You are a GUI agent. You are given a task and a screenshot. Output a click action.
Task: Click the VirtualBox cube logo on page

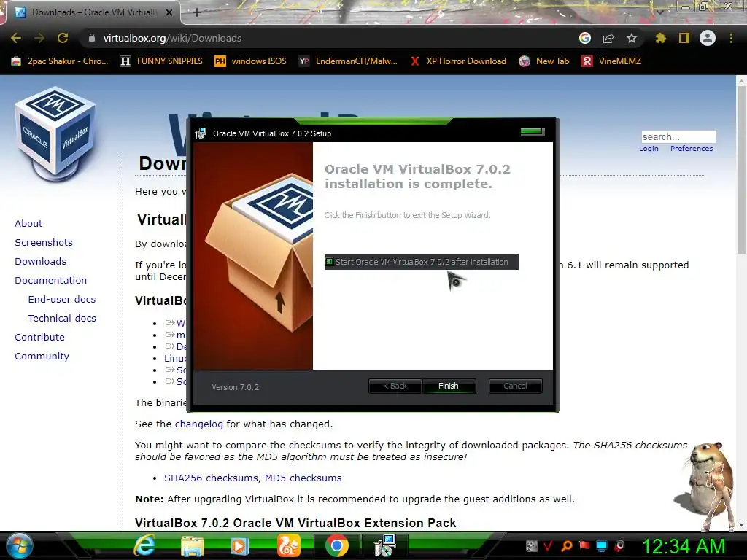click(55, 134)
